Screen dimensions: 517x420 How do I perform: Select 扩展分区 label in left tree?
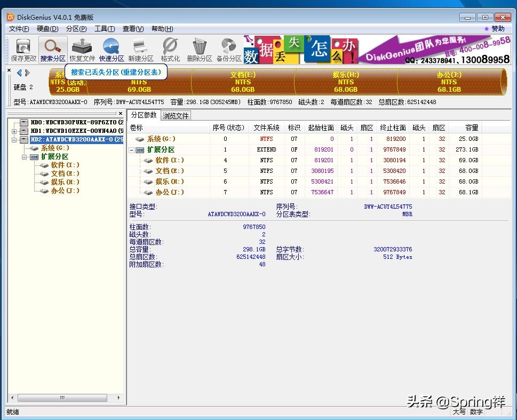(x=54, y=156)
